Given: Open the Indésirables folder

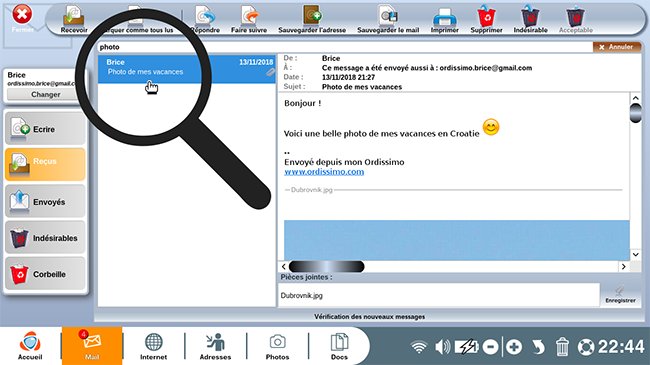Looking at the screenshot, I should (x=45, y=238).
